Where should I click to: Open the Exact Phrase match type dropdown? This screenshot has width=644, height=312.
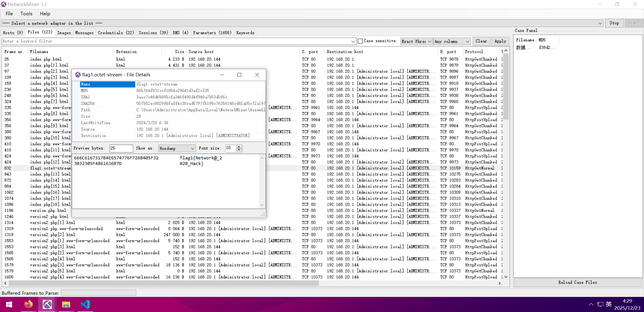tap(416, 41)
